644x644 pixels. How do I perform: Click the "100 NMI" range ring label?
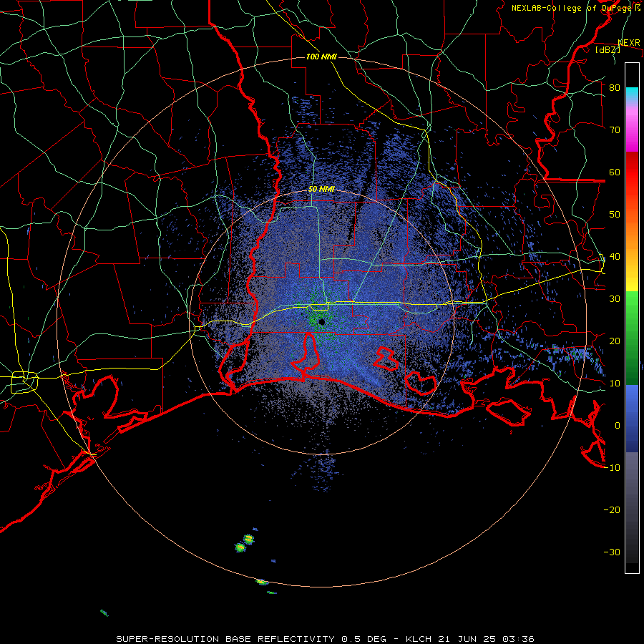tap(321, 57)
